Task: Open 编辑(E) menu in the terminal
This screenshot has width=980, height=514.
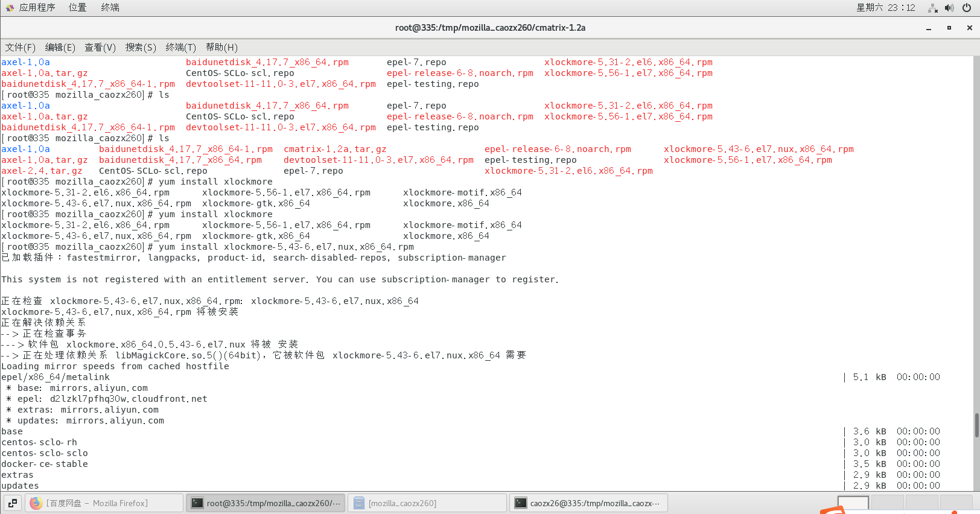Action: point(60,47)
